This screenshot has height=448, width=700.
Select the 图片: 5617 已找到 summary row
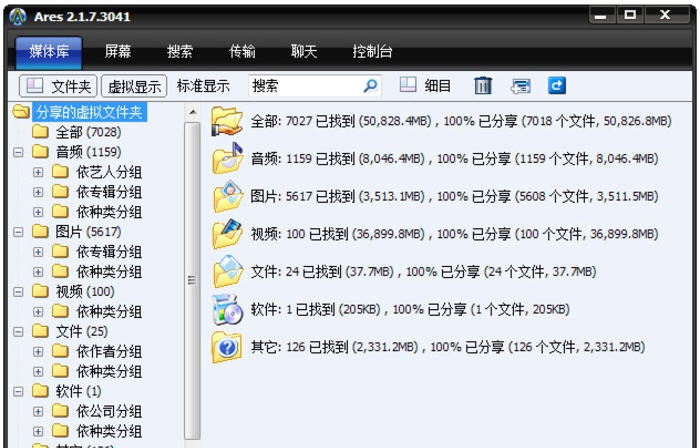click(454, 196)
